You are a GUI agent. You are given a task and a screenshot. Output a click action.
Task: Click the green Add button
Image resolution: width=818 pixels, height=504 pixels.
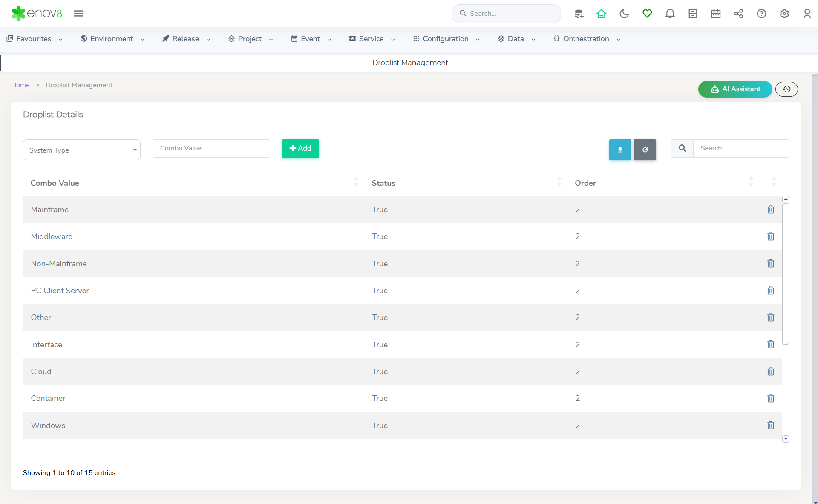[x=300, y=149]
